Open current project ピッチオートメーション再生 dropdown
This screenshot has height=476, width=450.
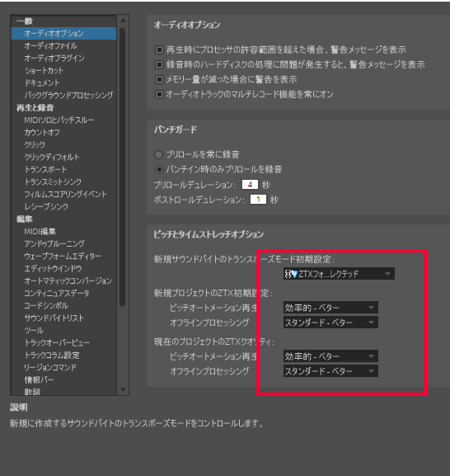pyautogui.click(x=330, y=356)
